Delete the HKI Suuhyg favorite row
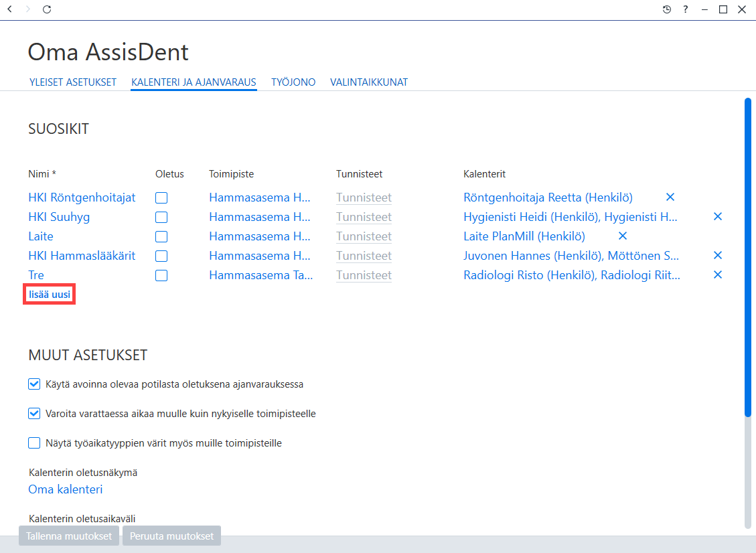The image size is (756, 553). [717, 216]
